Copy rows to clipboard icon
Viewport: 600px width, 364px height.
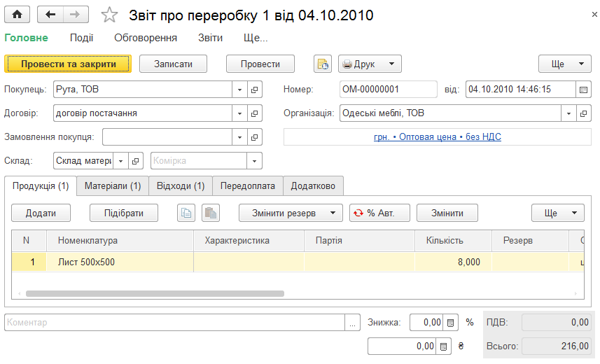(x=186, y=213)
